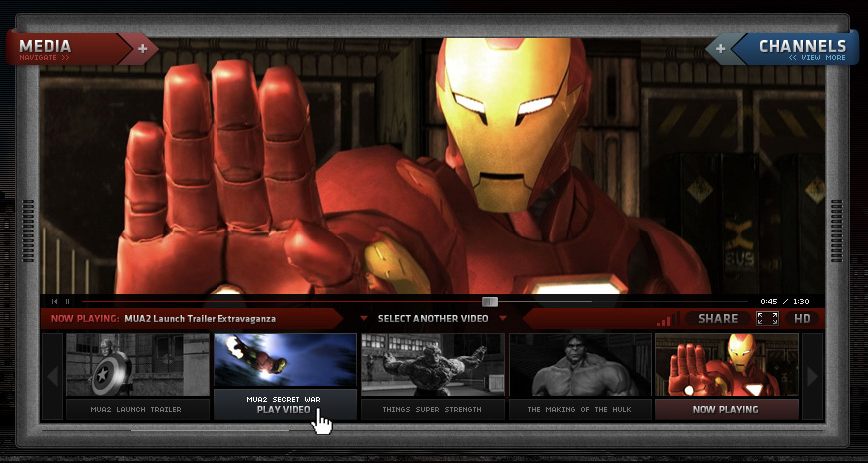Image resolution: width=868 pixels, height=463 pixels.
Task: Select MUA2 Launch Trailer label
Action: (x=138, y=410)
